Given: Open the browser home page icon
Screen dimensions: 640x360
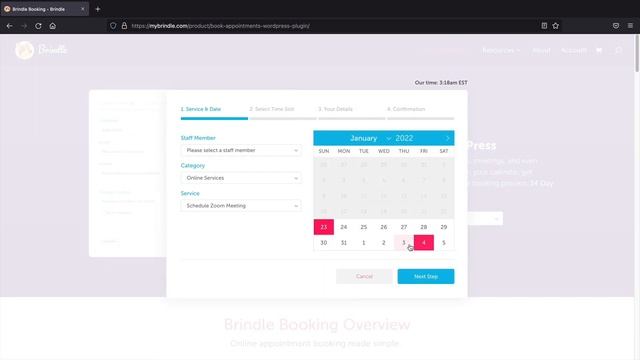Looking at the screenshot, I should point(53,26).
